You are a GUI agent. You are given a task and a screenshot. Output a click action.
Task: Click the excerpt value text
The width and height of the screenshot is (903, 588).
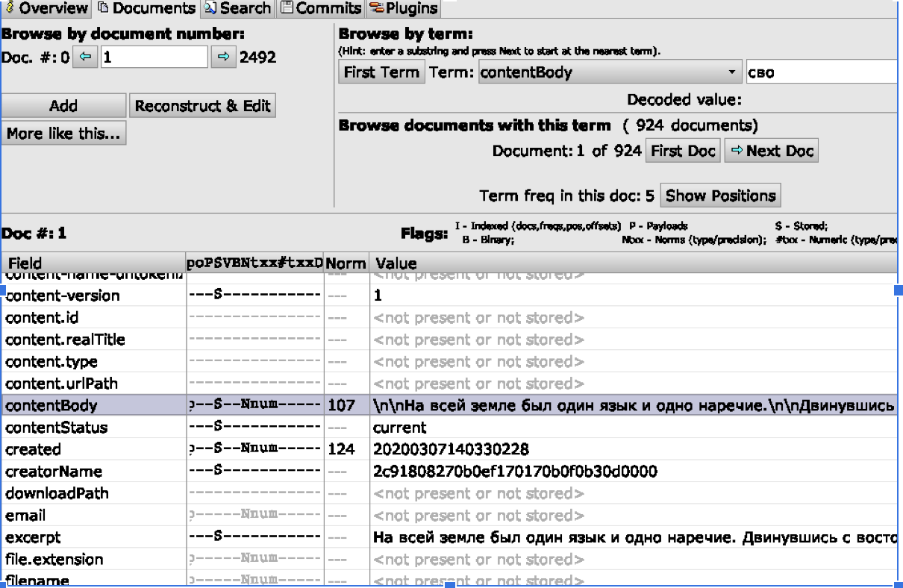point(634,538)
